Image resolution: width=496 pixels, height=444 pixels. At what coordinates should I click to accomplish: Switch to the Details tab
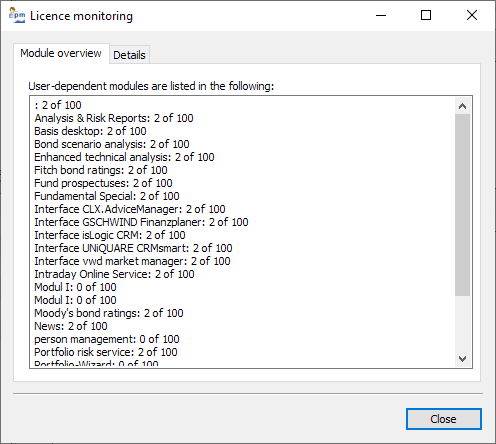click(x=129, y=55)
